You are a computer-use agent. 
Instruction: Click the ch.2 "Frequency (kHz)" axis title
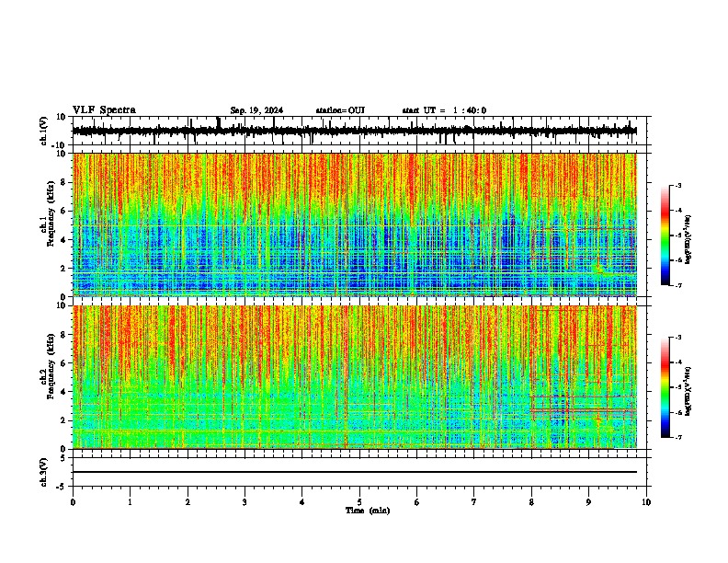[x=51, y=366]
